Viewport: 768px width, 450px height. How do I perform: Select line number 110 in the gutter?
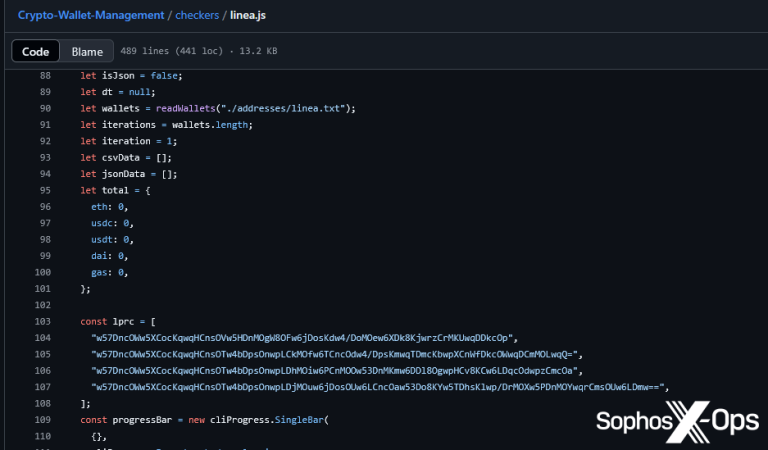click(41, 436)
